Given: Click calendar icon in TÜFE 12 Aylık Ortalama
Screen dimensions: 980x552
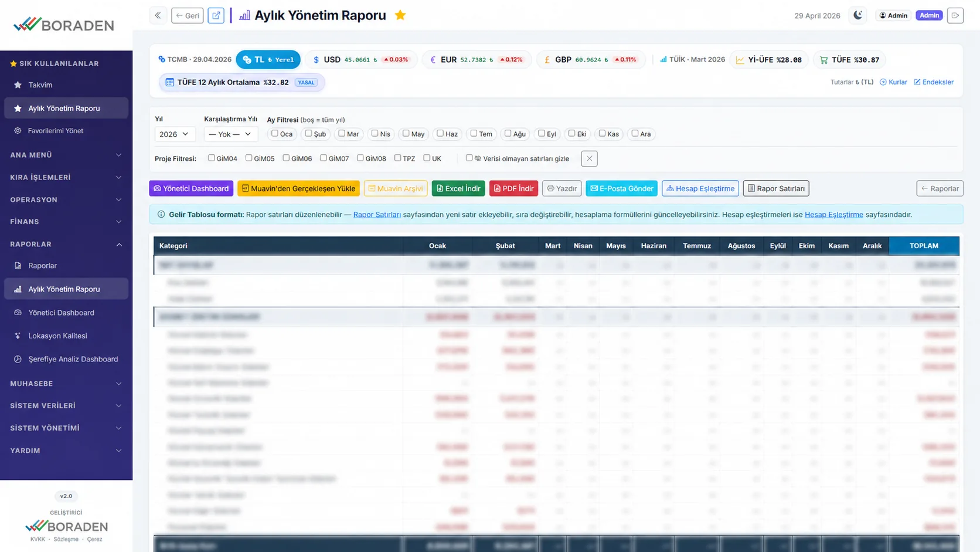Looking at the screenshot, I should [x=169, y=82].
